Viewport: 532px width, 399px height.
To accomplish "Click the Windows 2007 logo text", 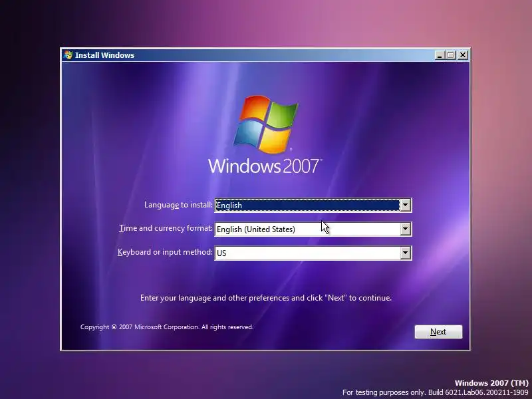I will click(x=265, y=166).
